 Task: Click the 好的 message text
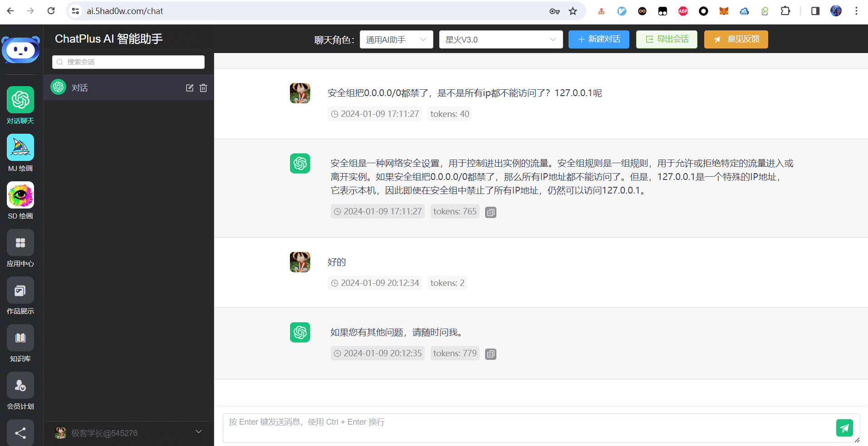pyautogui.click(x=337, y=262)
